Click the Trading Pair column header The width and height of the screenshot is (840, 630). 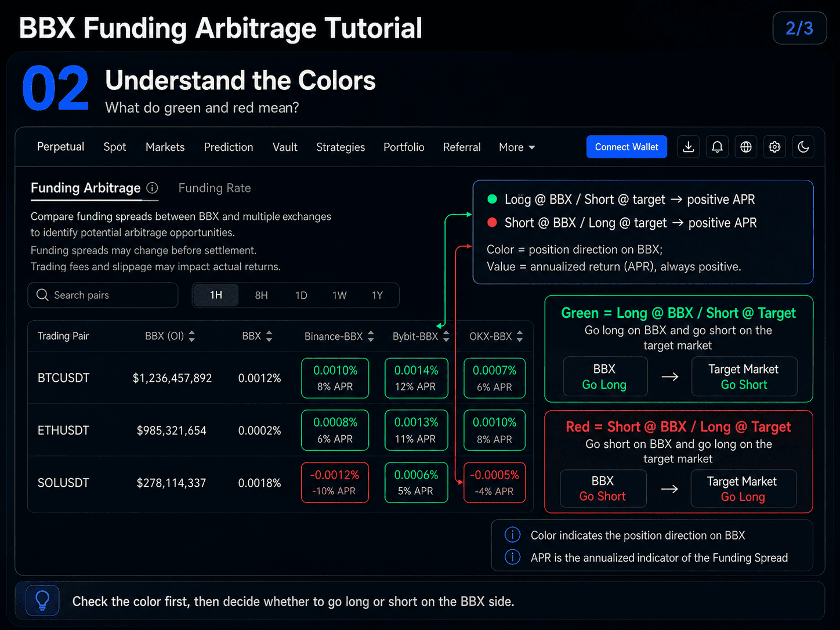point(63,336)
